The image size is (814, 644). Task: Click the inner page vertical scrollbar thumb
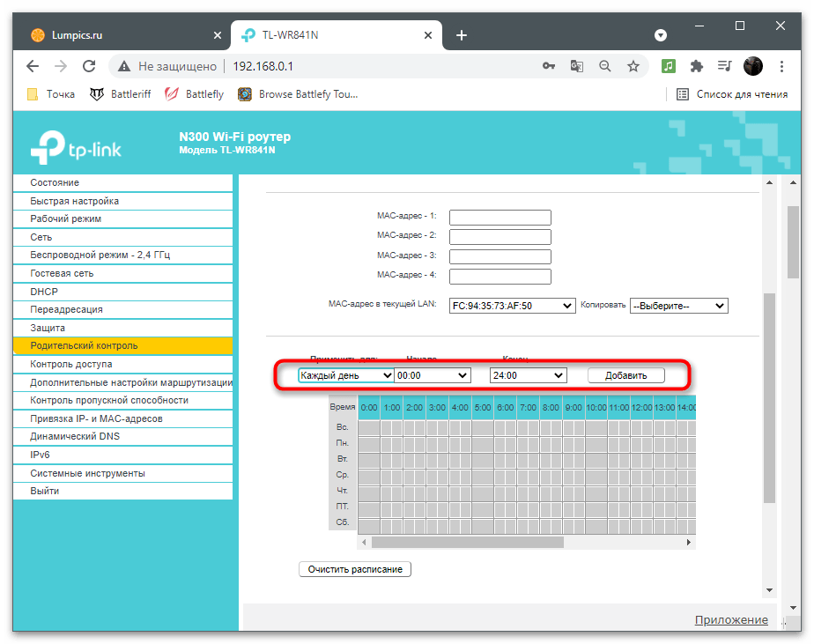[769, 398]
